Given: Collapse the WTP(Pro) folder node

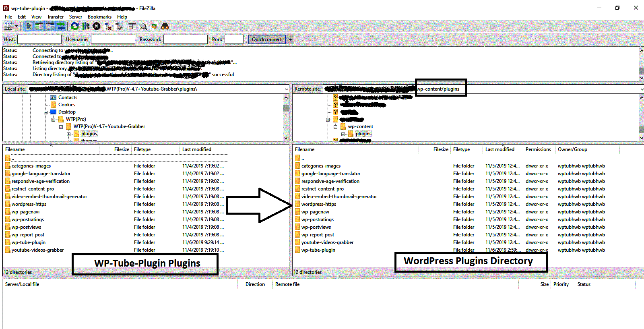Looking at the screenshot, I should coord(54,120).
